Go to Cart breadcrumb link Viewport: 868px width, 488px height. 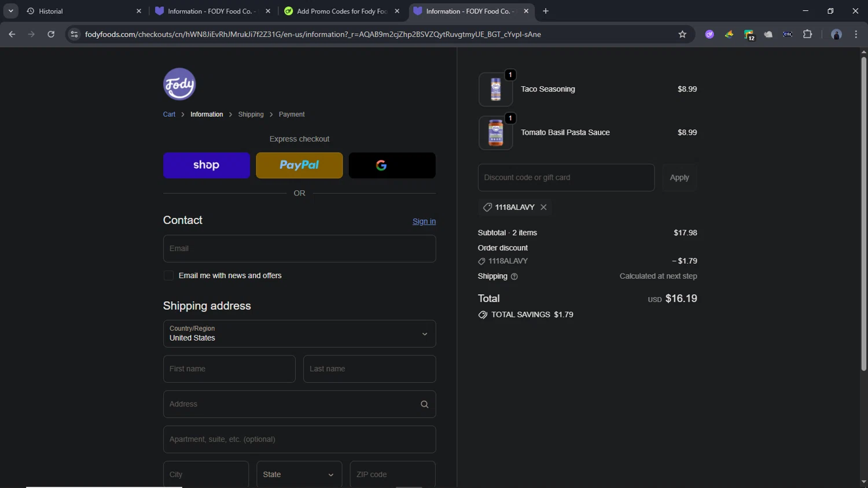point(169,114)
